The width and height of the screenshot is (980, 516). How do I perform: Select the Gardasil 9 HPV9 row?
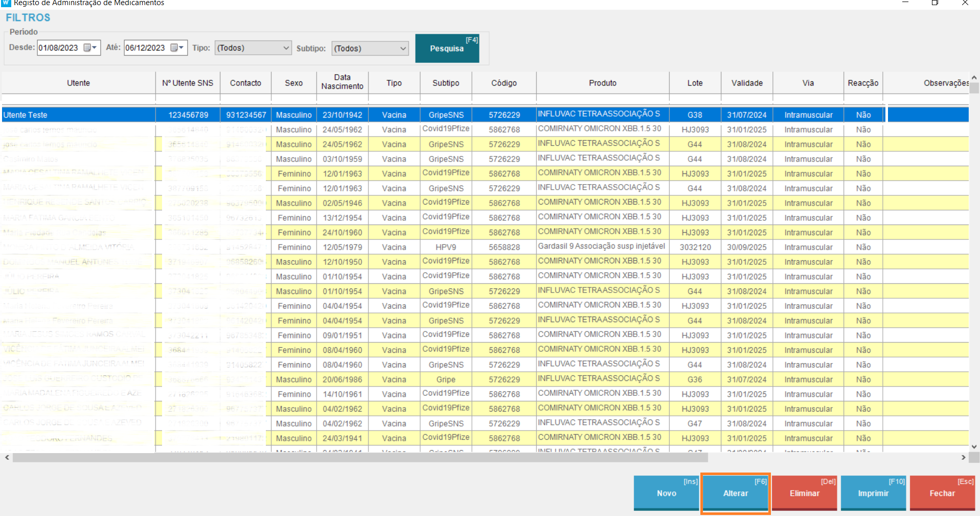coord(601,247)
